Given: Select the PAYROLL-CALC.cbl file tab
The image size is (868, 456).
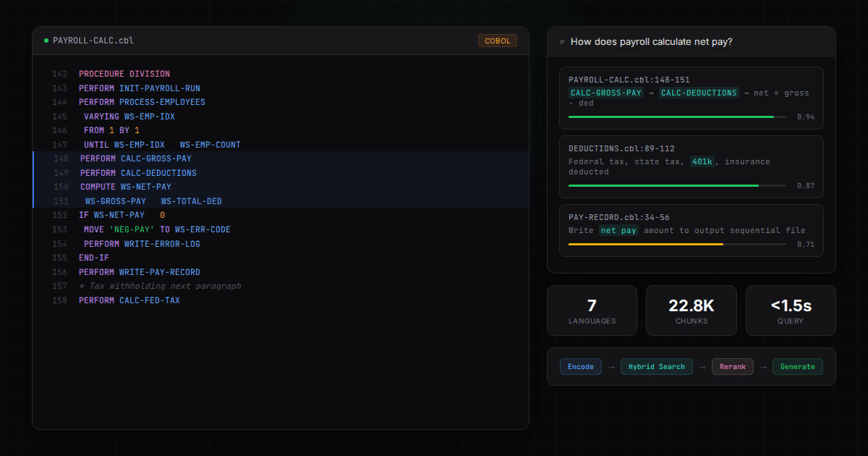Looking at the screenshot, I should click(93, 41).
